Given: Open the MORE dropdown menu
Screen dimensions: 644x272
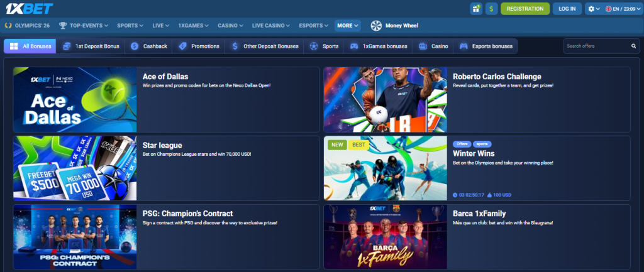Looking at the screenshot, I should click(348, 26).
